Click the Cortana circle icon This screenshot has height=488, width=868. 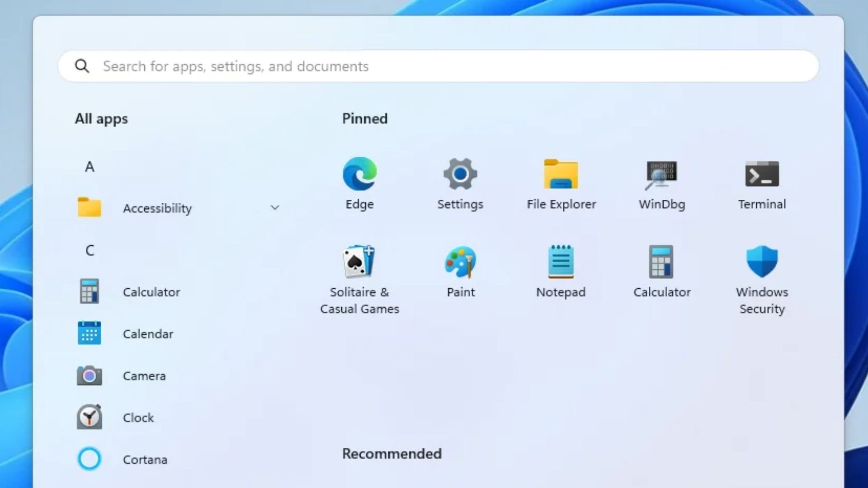click(90, 459)
